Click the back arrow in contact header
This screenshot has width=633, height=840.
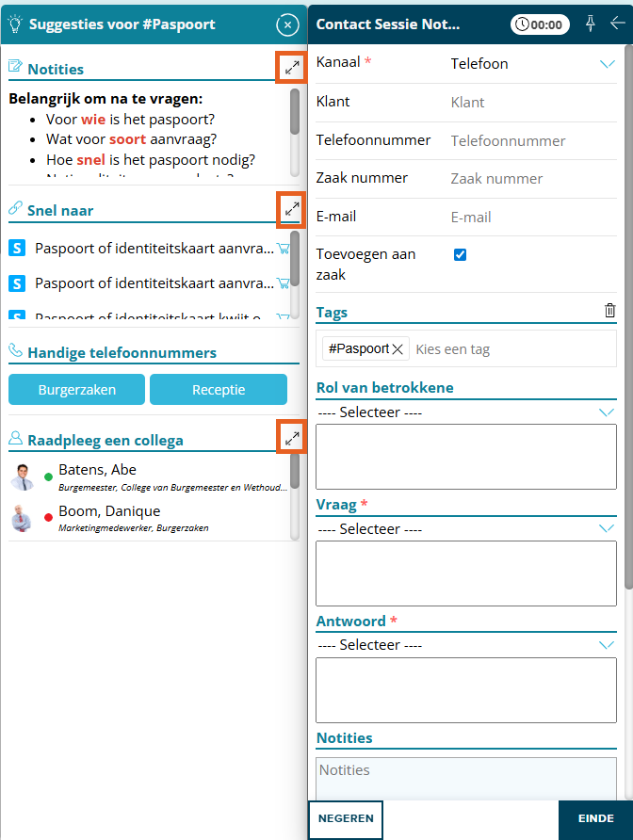coord(618,24)
